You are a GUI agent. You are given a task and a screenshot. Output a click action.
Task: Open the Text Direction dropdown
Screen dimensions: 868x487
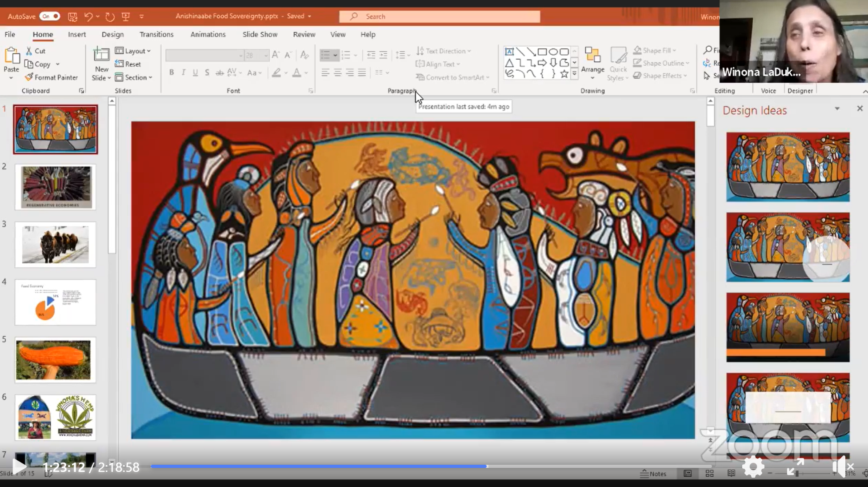[443, 51]
